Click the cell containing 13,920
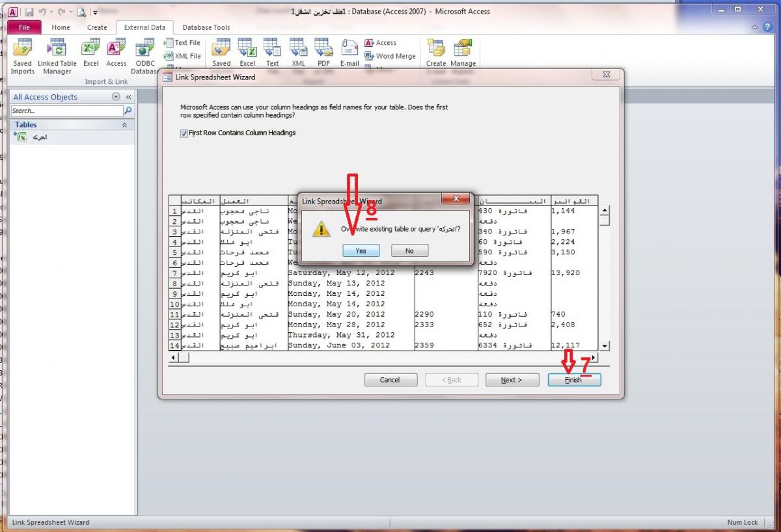 [574, 273]
